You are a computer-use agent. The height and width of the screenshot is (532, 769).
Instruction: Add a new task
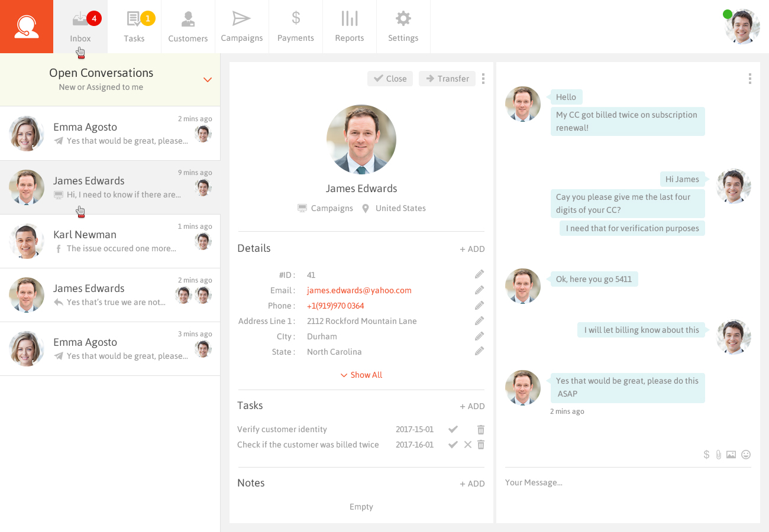[472, 407]
